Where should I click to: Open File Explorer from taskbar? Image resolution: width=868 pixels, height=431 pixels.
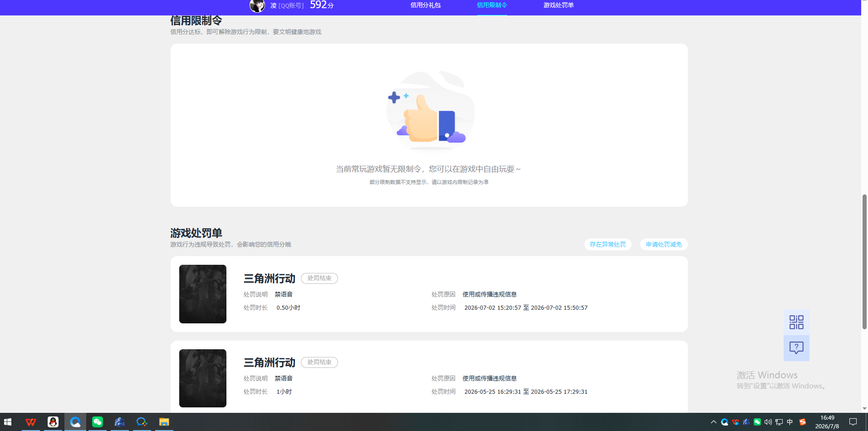pos(164,422)
